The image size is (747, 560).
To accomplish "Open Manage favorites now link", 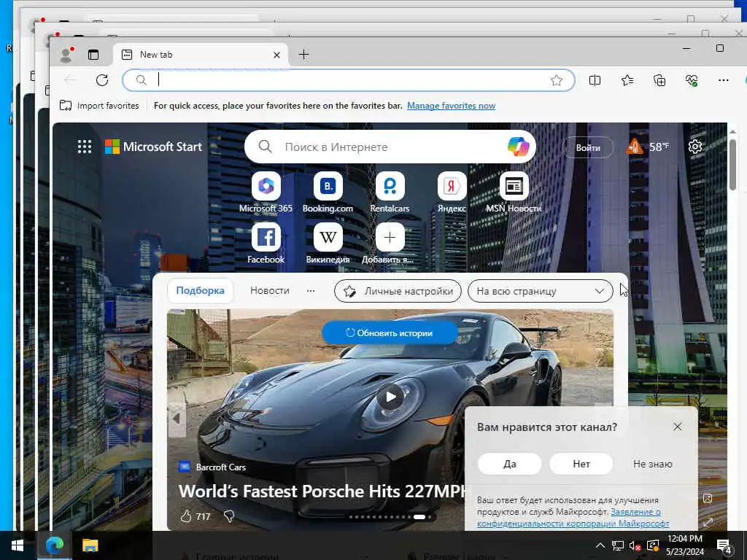I will coord(451,106).
